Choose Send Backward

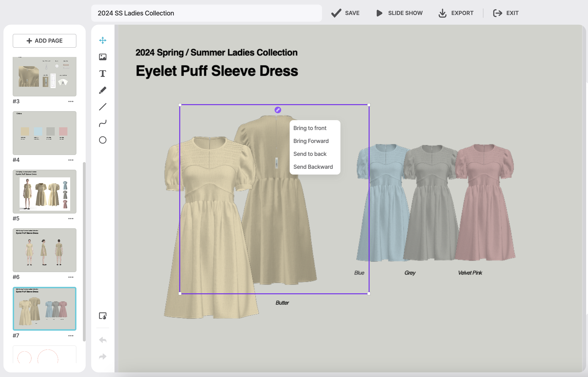[313, 167]
